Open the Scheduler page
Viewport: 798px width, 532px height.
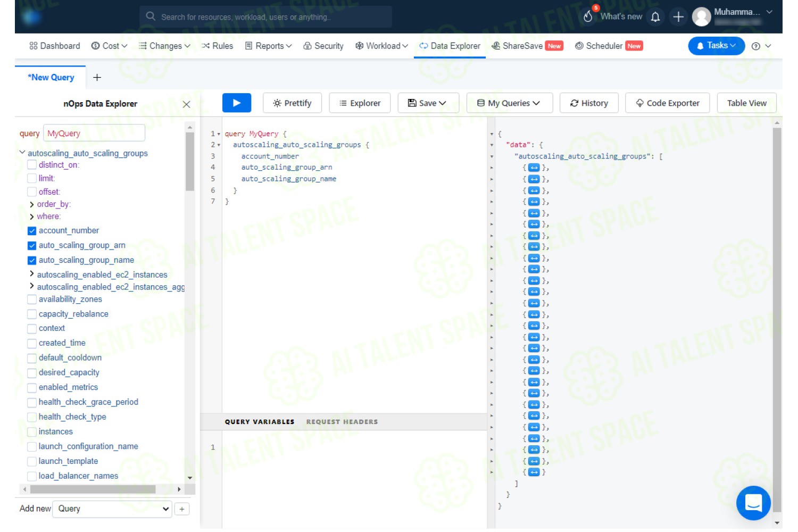pyautogui.click(x=609, y=46)
